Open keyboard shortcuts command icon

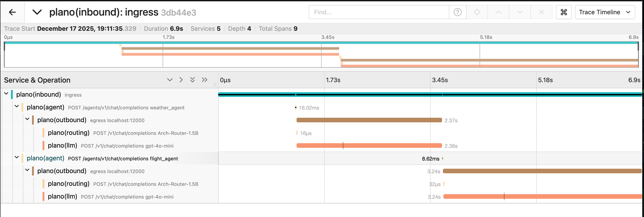click(x=563, y=12)
